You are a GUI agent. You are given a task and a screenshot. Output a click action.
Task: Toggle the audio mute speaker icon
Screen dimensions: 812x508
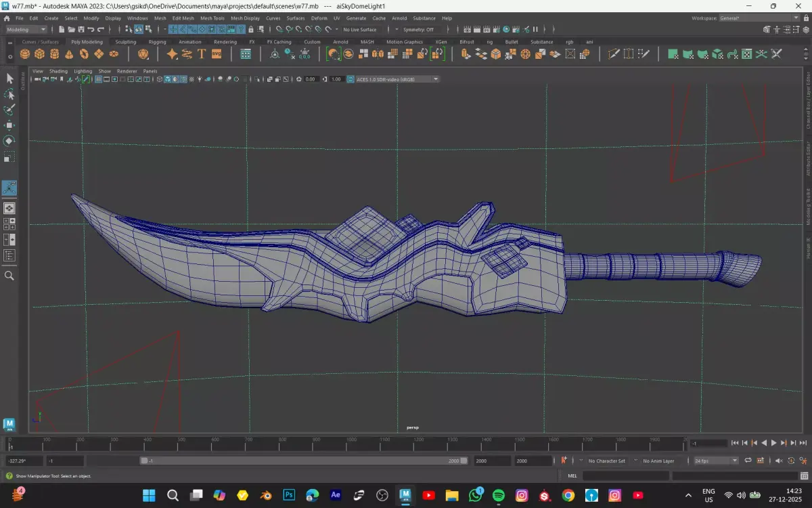click(780, 461)
